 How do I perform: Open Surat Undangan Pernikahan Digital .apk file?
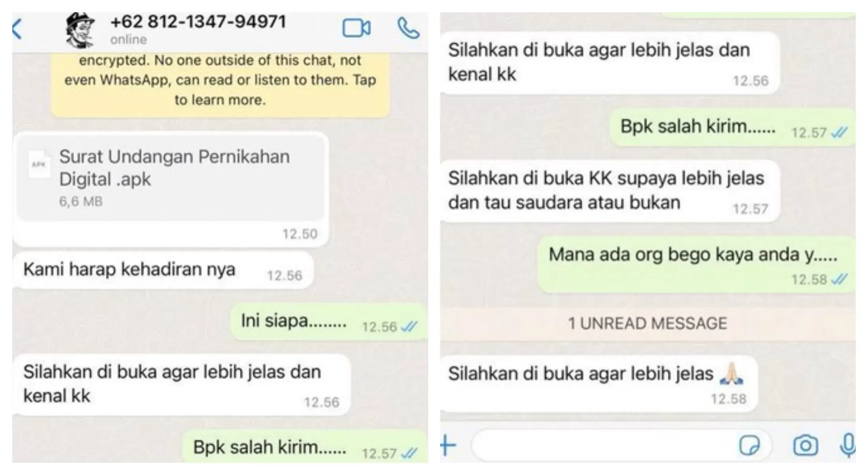[171, 177]
